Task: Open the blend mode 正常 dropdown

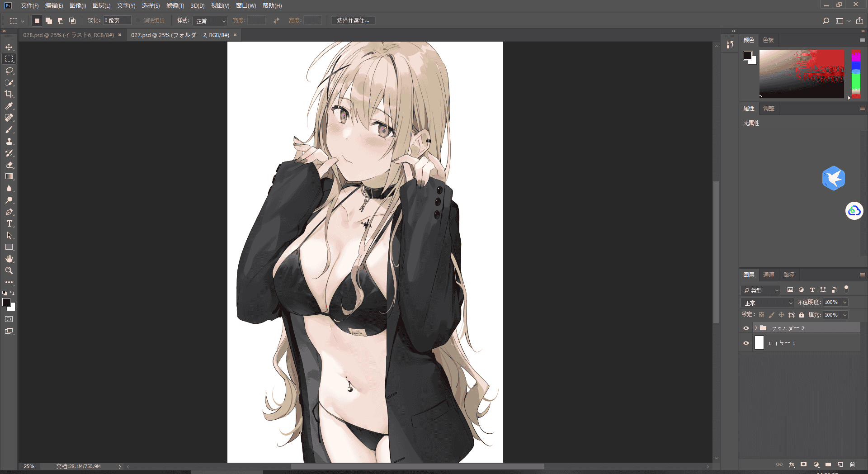Action: coord(768,303)
